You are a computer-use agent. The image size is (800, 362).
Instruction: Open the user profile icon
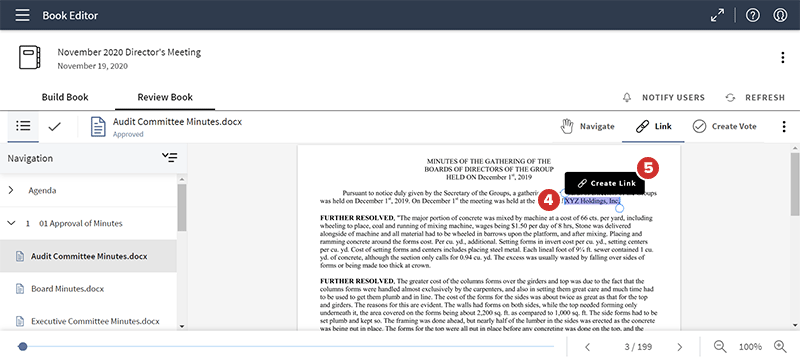[x=780, y=15]
